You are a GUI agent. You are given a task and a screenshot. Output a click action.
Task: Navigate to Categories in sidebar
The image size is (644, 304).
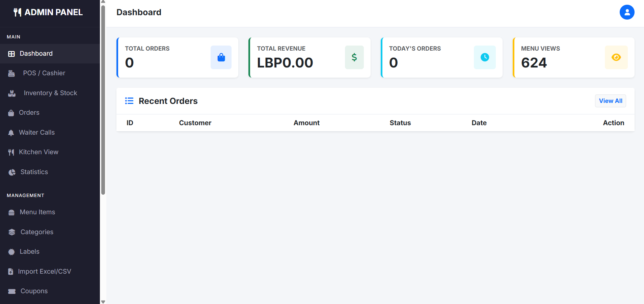coord(37,232)
